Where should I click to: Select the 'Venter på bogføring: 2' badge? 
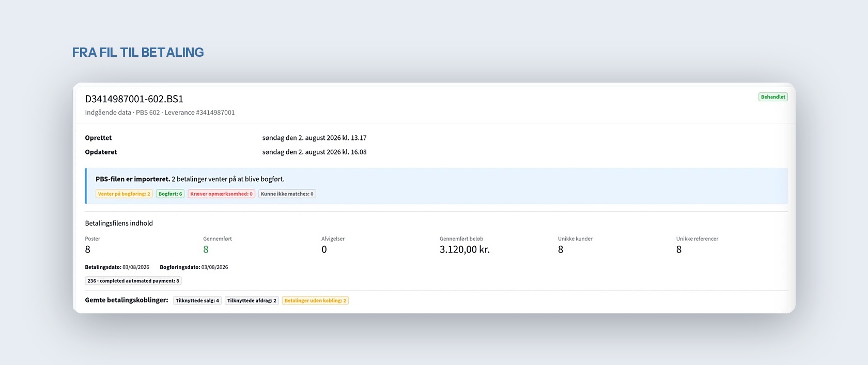click(x=124, y=194)
